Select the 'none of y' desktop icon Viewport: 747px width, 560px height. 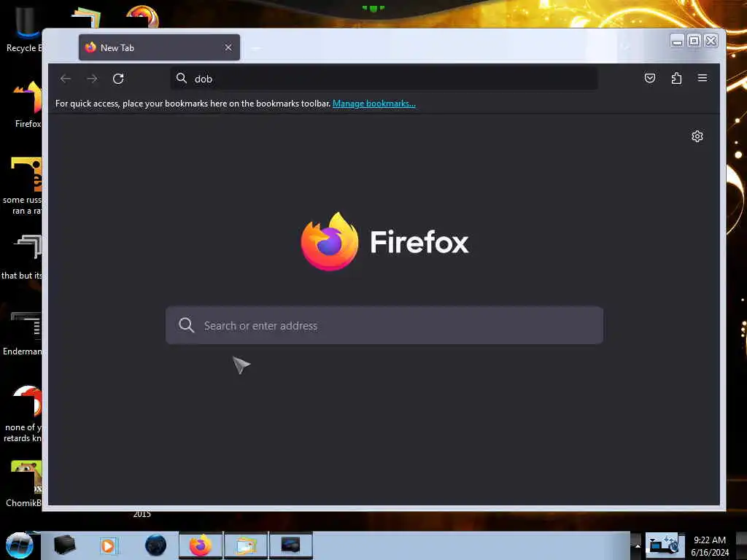pyautogui.click(x=23, y=413)
